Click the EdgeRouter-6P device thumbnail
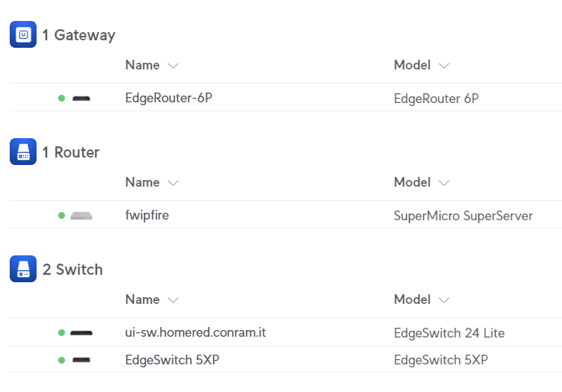 81,99
